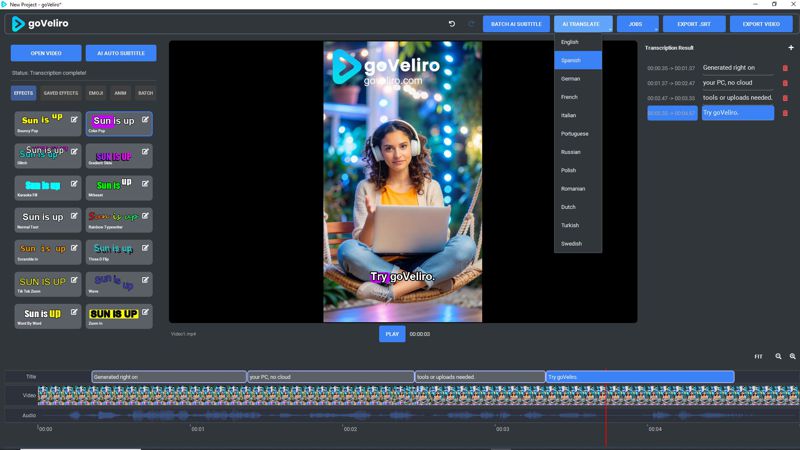Click the redo arrow icon
The height and width of the screenshot is (450, 800).
pos(471,24)
